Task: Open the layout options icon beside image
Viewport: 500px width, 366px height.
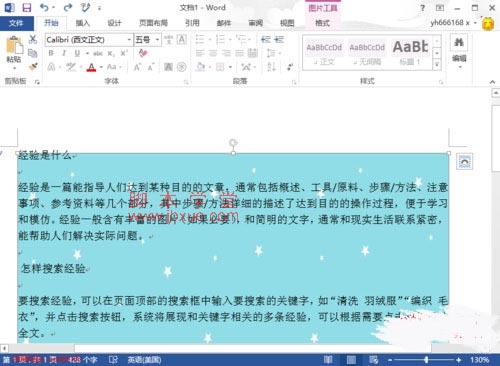Action: pos(464,162)
